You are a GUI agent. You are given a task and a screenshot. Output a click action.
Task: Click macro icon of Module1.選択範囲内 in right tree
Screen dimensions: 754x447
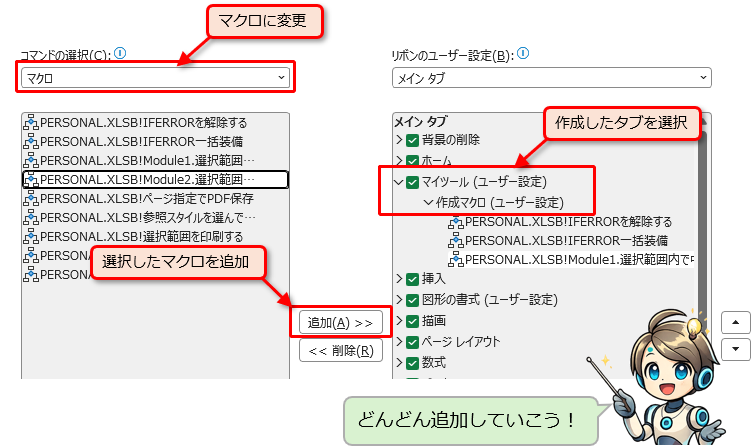coord(456,260)
